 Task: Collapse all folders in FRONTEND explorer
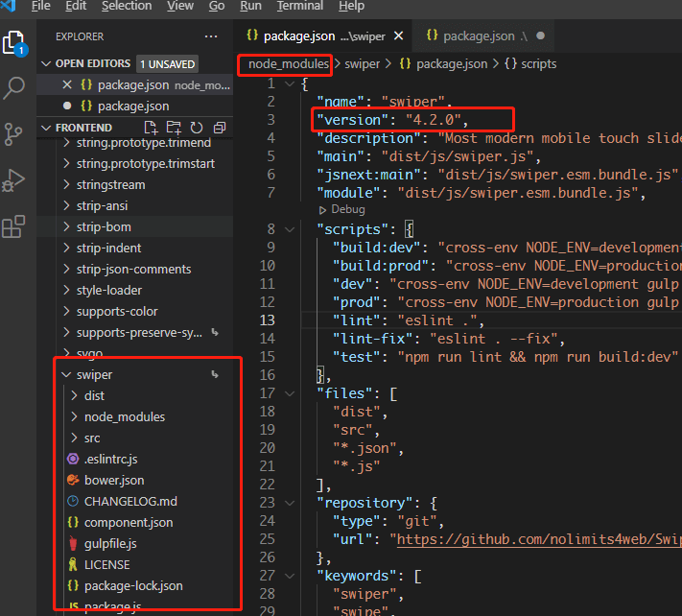coord(220,128)
